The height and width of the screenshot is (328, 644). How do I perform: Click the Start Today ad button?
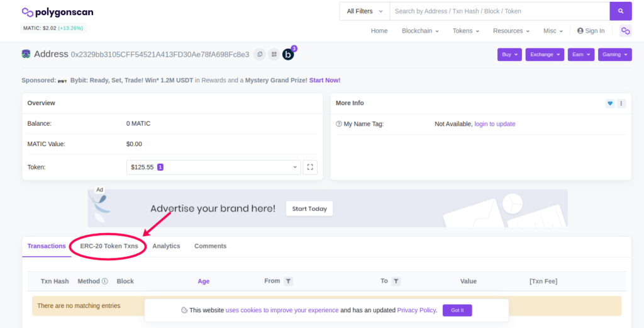pyautogui.click(x=309, y=209)
